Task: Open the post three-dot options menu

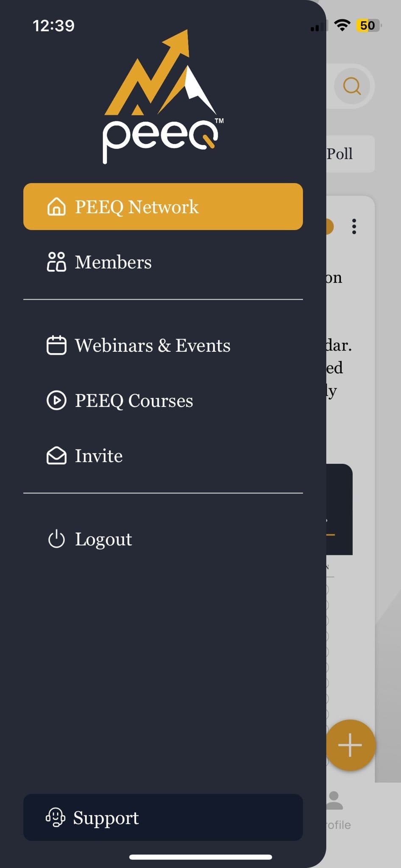Action: coord(354,227)
